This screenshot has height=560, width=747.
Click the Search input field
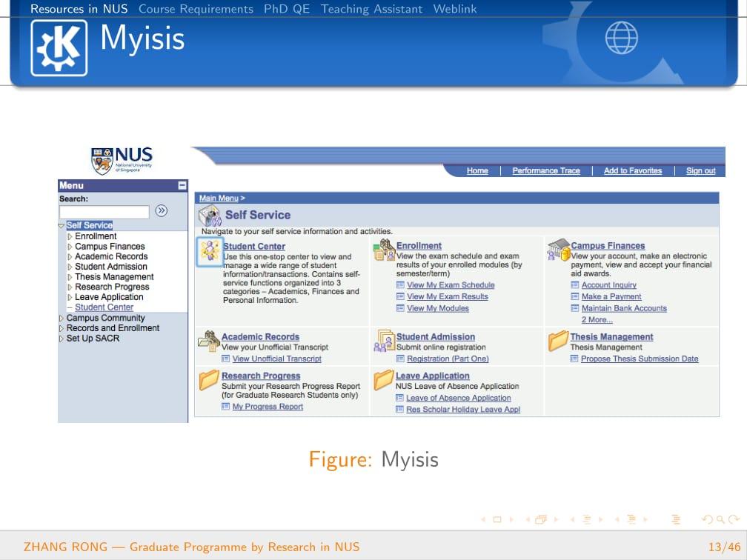coord(104,211)
